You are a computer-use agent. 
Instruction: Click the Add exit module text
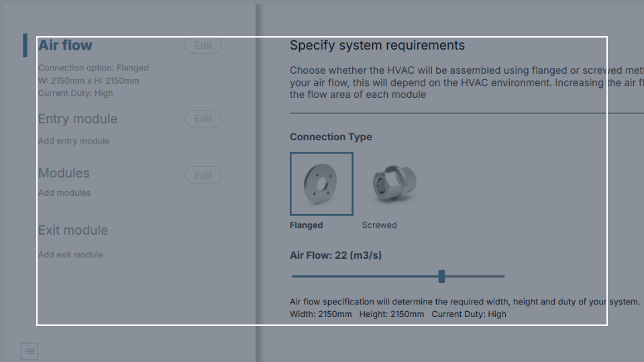point(70,255)
